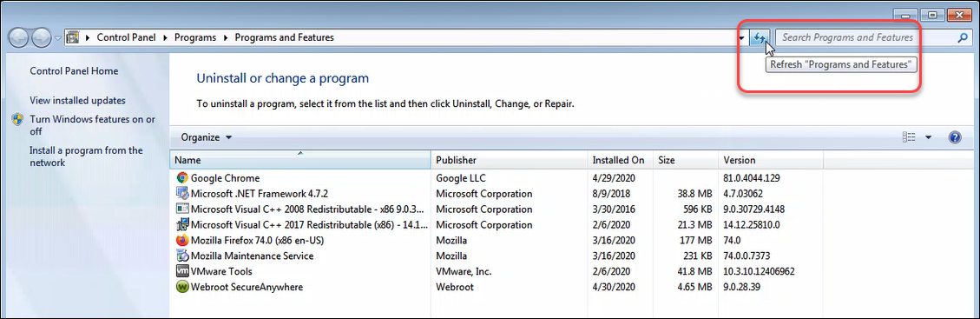The image size is (980, 319).
Task: Click the Google Chrome program icon
Action: (182, 178)
